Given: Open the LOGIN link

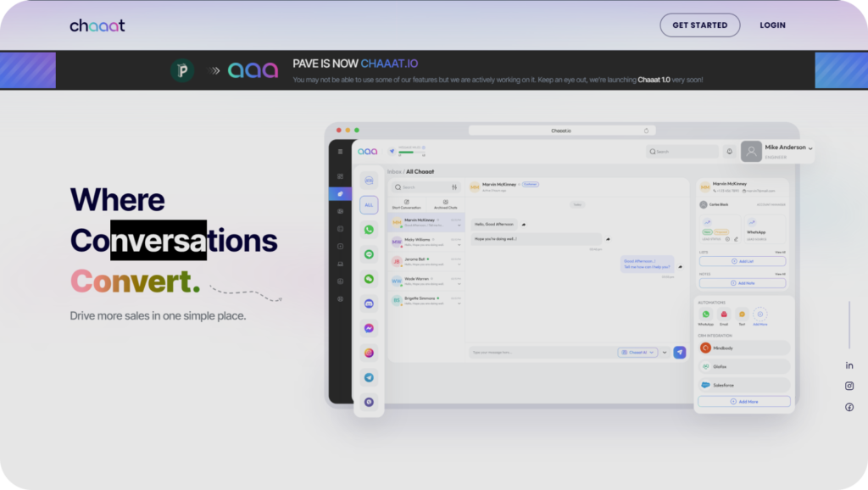Looking at the screenshot, I should tap(772, 25).
